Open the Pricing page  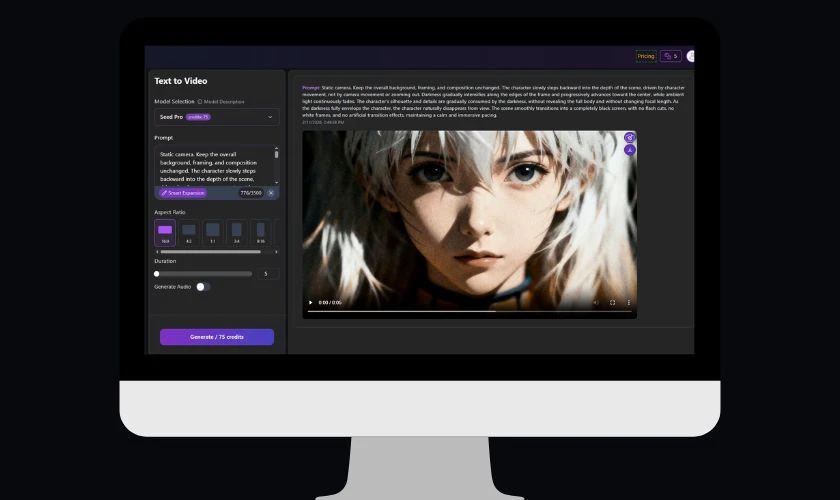click(x=646, y=56)
